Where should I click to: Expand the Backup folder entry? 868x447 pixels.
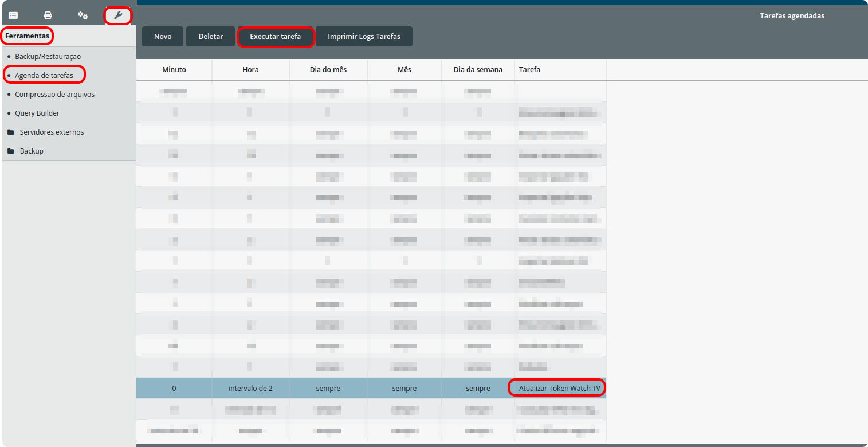(x=32, y=151)
